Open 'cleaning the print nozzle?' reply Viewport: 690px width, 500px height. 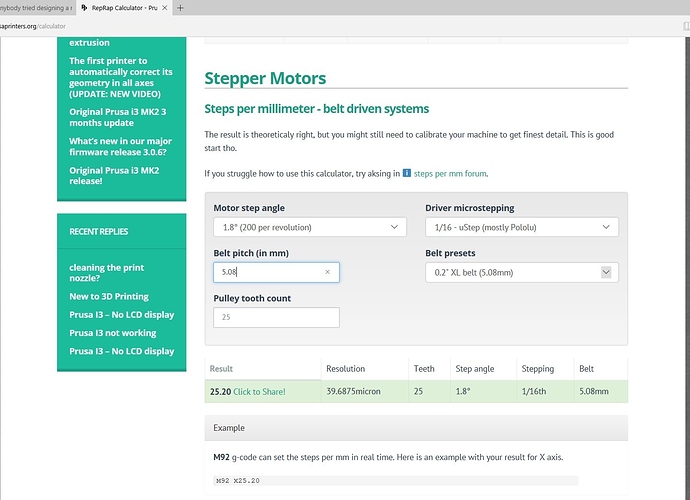[x=106, y=273]
